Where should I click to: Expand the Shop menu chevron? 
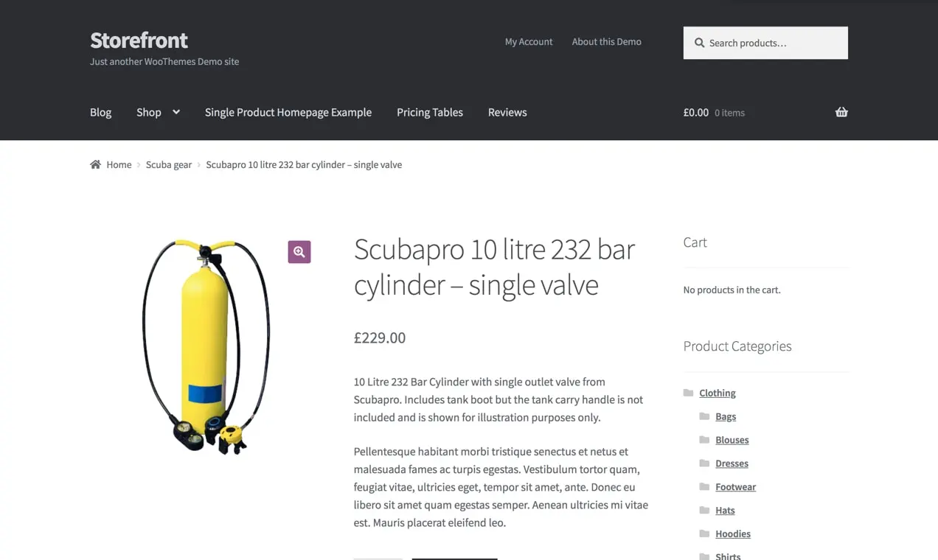[x=176, y=112]
